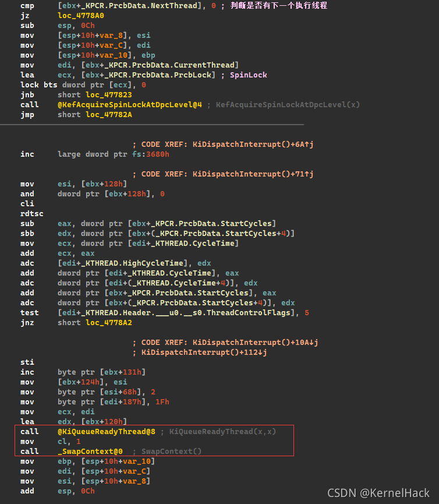439x504 pixels.
Task: Click the _SwapContext@0 call target
Action: 90,452
